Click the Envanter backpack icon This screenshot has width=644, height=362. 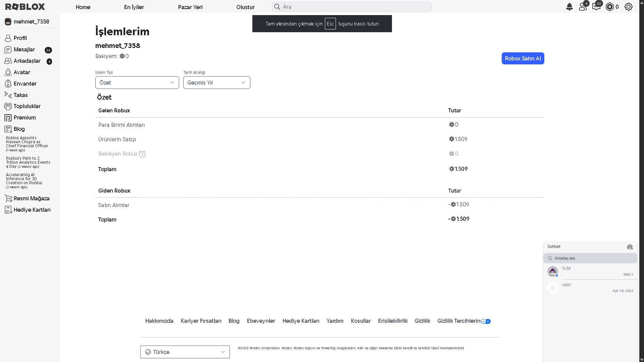click(x=8, y=84)
